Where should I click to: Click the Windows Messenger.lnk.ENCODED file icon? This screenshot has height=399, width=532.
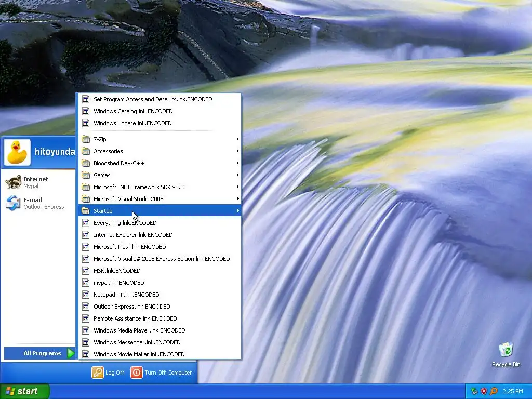(86, 342)
